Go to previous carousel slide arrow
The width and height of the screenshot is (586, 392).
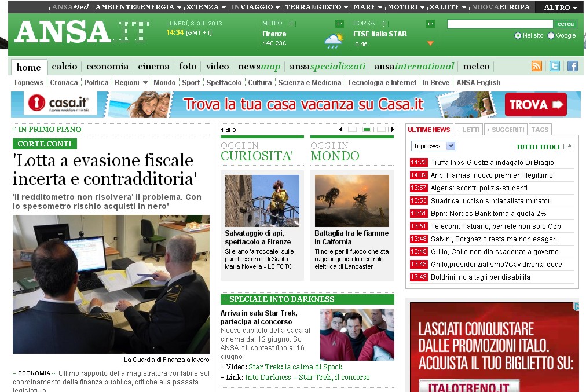341,130
